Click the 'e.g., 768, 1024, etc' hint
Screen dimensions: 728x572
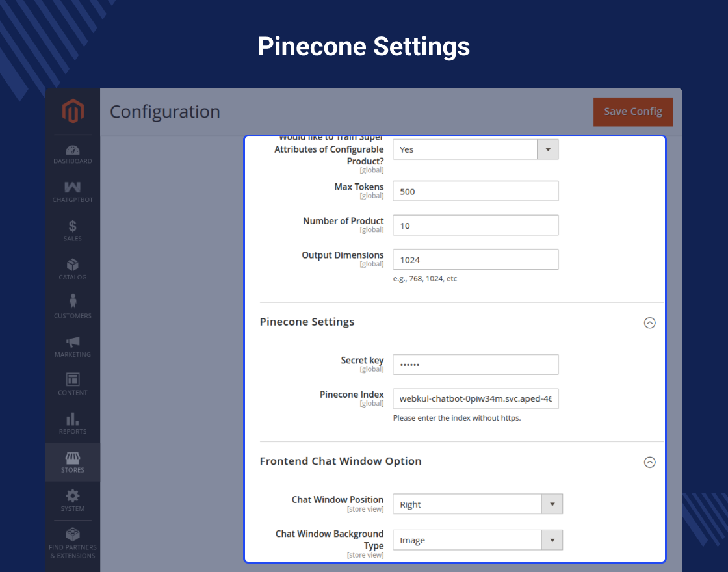(x=425, y=279)
